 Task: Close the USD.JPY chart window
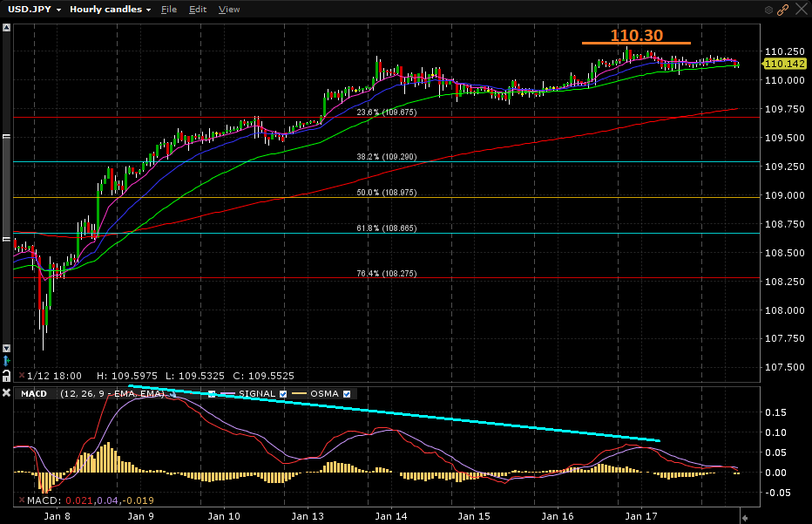pos(802,10)
